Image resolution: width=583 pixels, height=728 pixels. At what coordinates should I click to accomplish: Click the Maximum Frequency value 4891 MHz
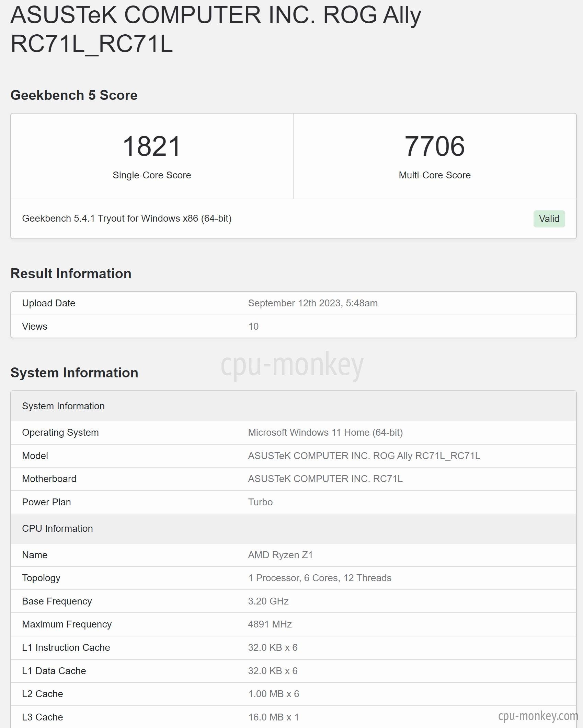(x=270, y=624)
